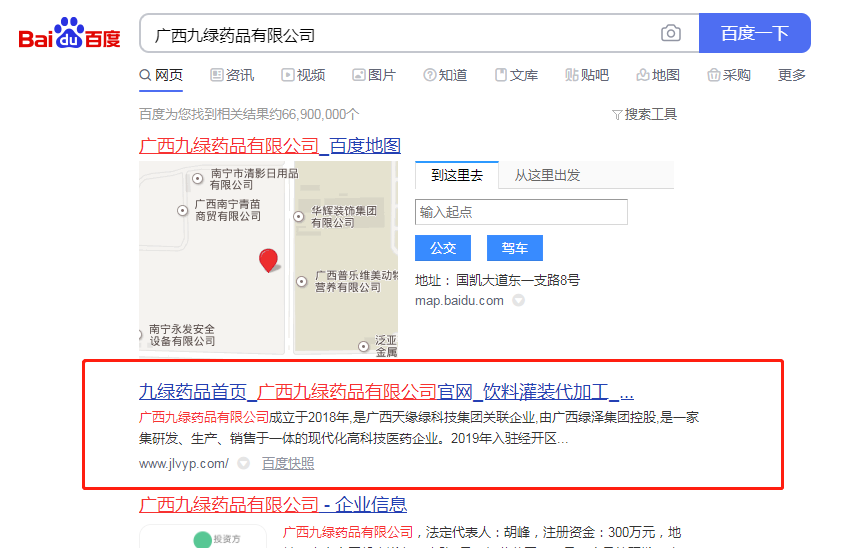
Task: Click the 驾车 driving button
Action: (514, 248)
